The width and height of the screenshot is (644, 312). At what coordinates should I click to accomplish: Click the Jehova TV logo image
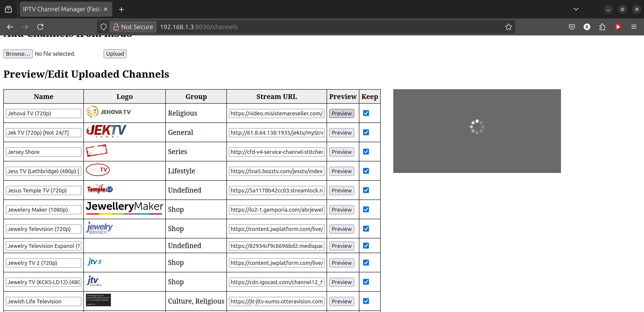[109, 112]
